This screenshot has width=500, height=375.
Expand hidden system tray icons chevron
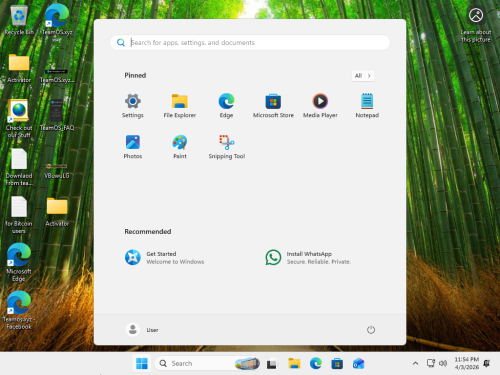tap(415, 363)
